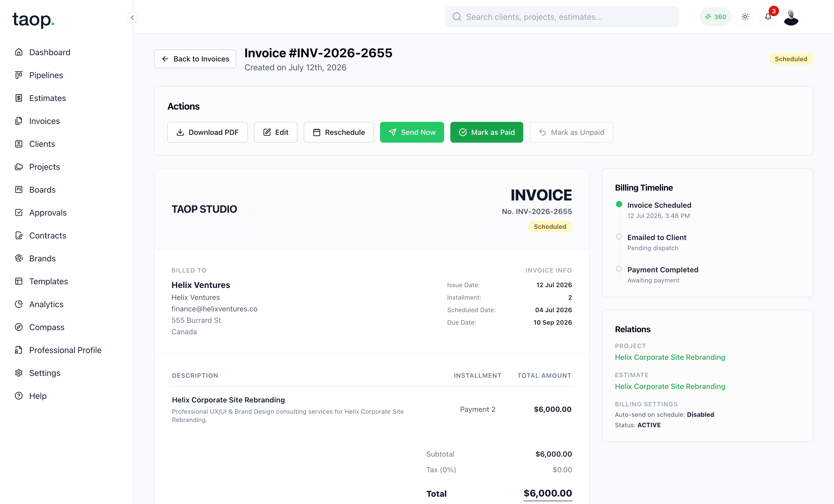Click the Brands fingerprint icon
This screenshot has width=834, height=504.
pos(19,259)
